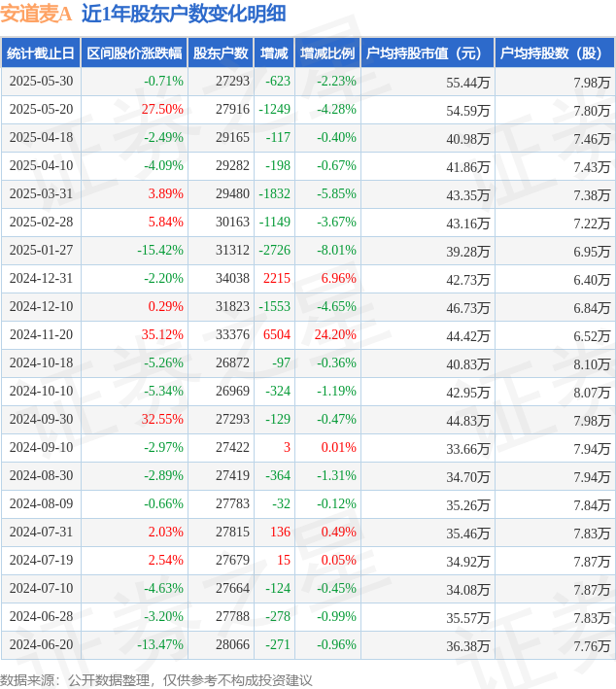Screen dimensions: 616x689
Task: Select the 2025-05-30 date cell
Action: 42,82
